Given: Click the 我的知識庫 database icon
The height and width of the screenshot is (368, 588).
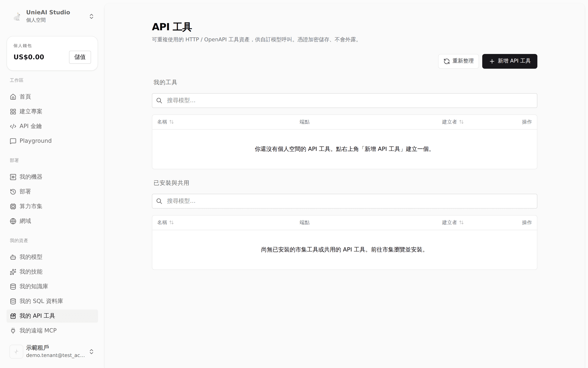Looking at the screenshot, I should (13, 286).
